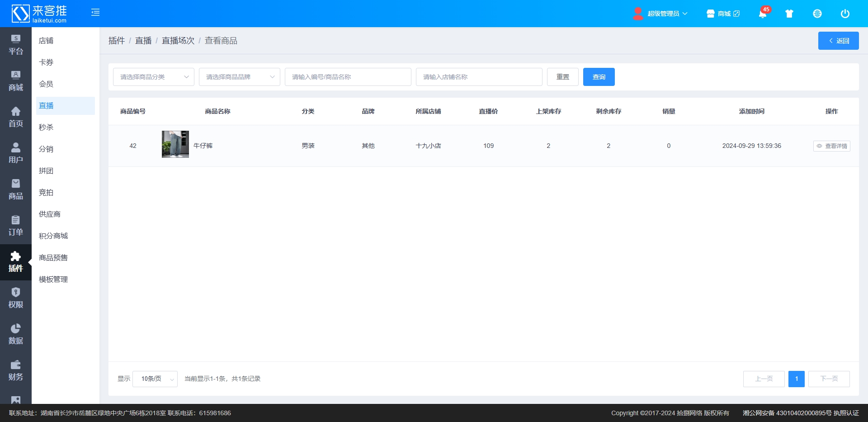868x422 pixels.
Task: Go to 财务 wallet icon in sidebar
Action: tap(16, 370)
